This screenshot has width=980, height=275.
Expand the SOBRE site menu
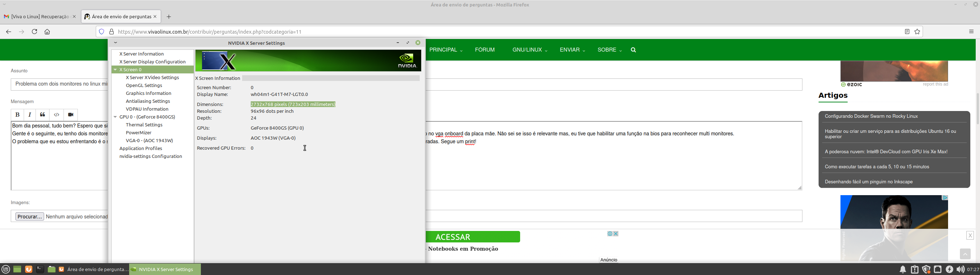click(609, 50)
